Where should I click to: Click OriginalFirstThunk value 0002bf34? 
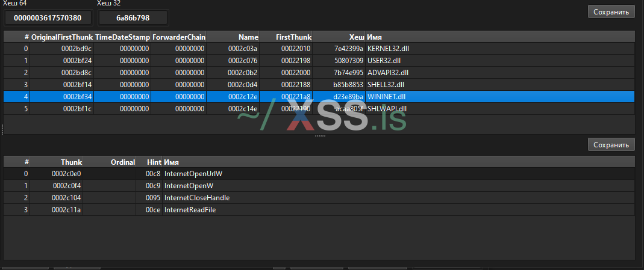(x=77, y=97)
